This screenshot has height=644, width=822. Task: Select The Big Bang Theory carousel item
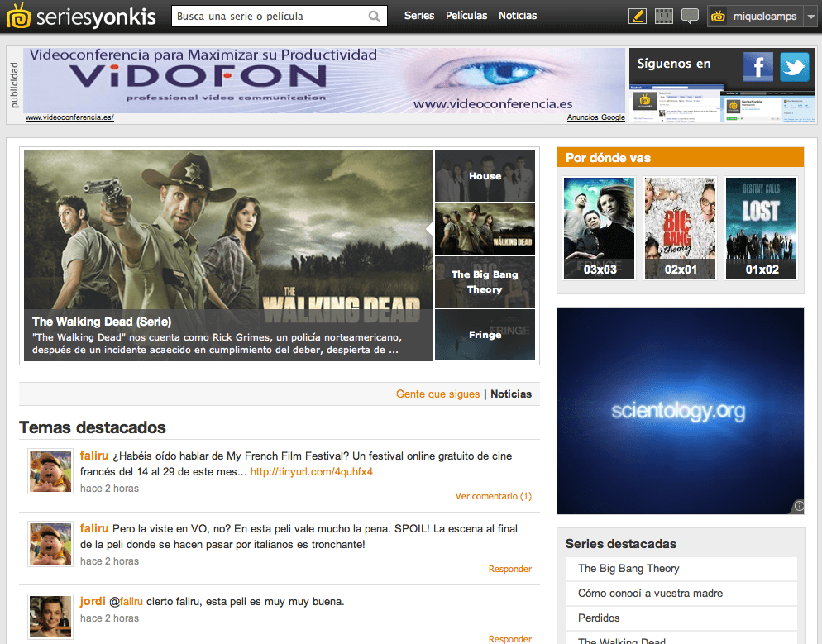point(485,282)
